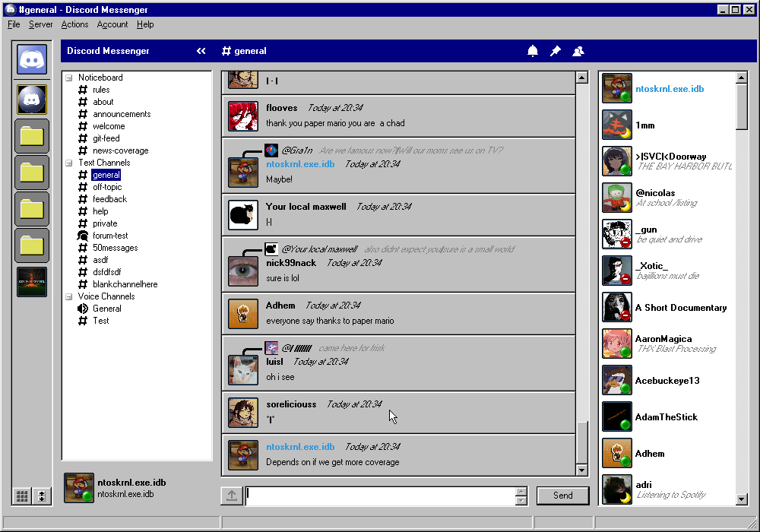Open pinned messages with pin icon
This screenshot has width=760, height=532.
[556, 51]
